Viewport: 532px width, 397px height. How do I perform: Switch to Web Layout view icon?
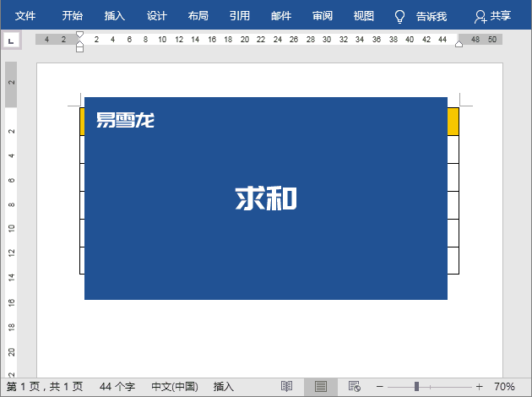pos(355,387)
